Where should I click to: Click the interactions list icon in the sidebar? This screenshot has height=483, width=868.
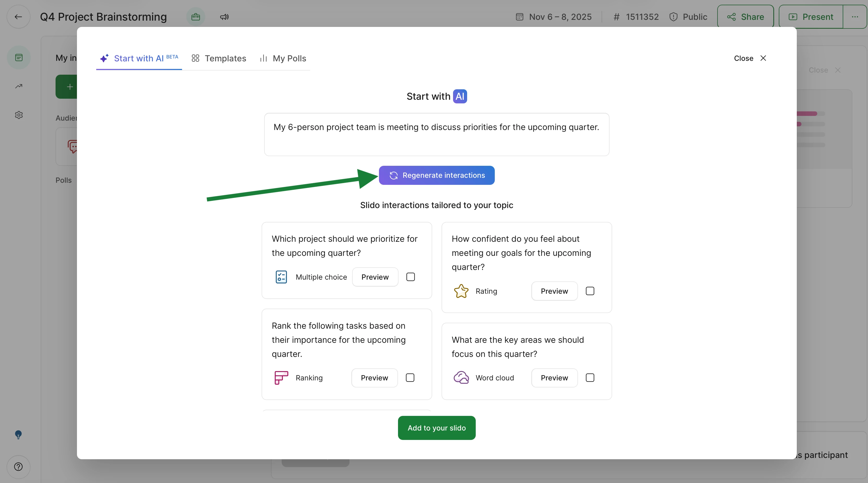pos(19,58)
